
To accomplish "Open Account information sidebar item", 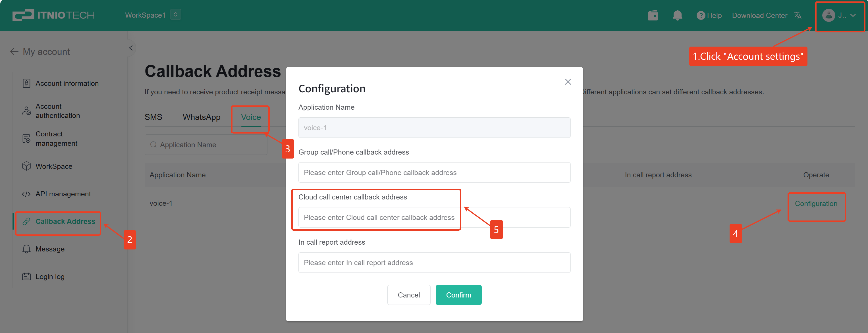I will click(x=67, y=83).
